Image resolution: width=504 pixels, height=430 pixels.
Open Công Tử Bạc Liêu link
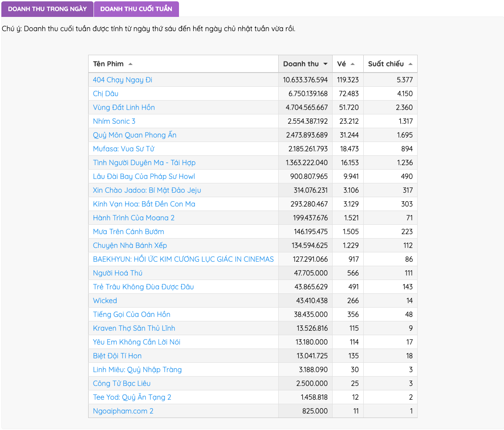[x=122, y=384]
